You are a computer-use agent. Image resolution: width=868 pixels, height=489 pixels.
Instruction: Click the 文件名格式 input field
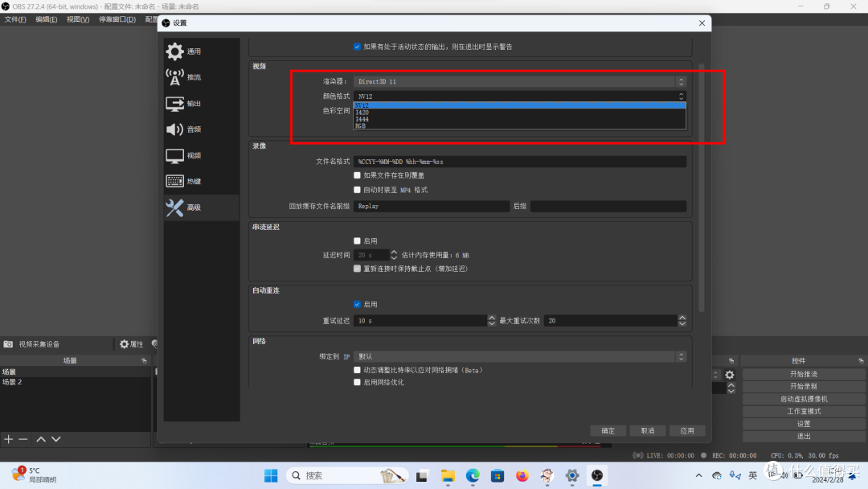[520, 162]
